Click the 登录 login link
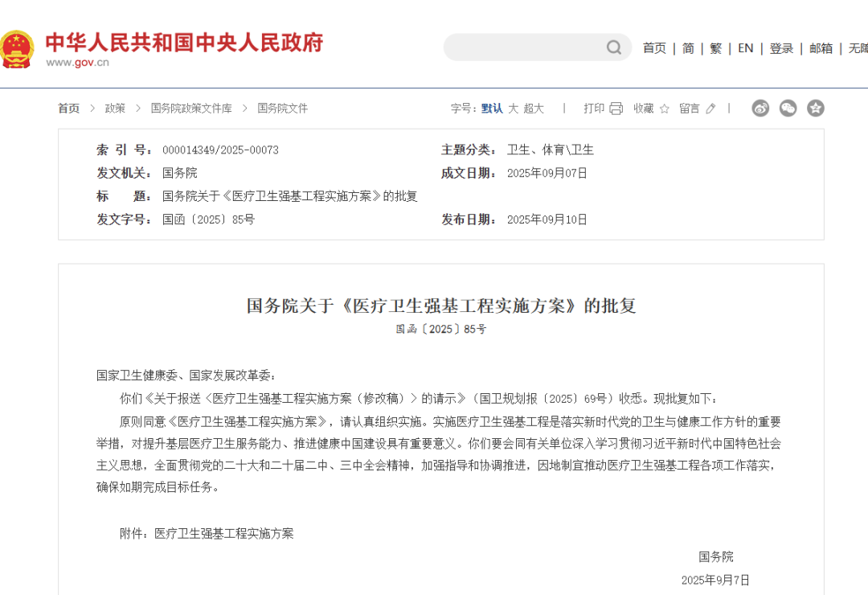This screenshot has width=868, height=595. point(781,48)
